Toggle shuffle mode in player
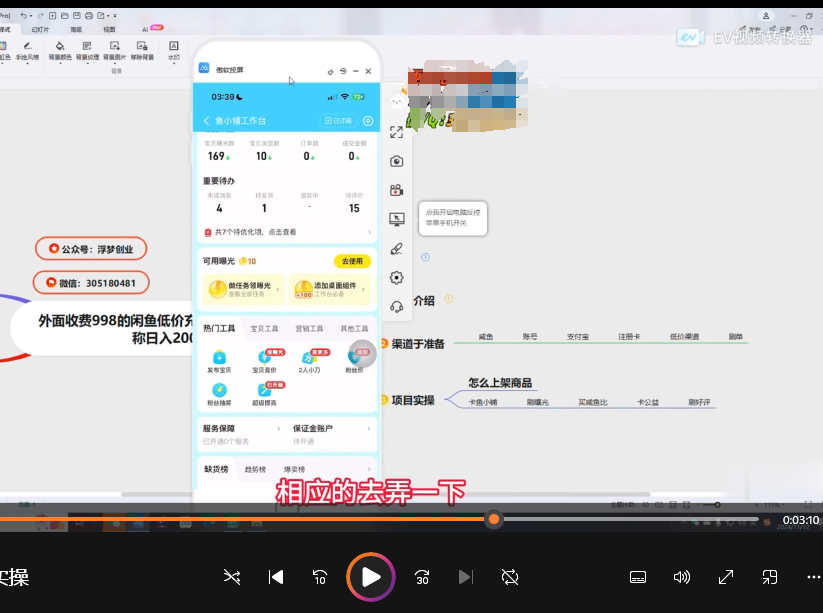Viewport: 823px width, 613px height. (x=231, y=577)
